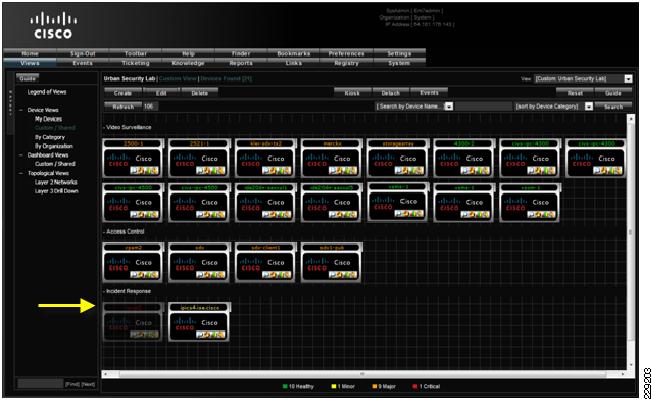Open Legend of Views in the sidebar
652x400 pixels.
(47, 92)
